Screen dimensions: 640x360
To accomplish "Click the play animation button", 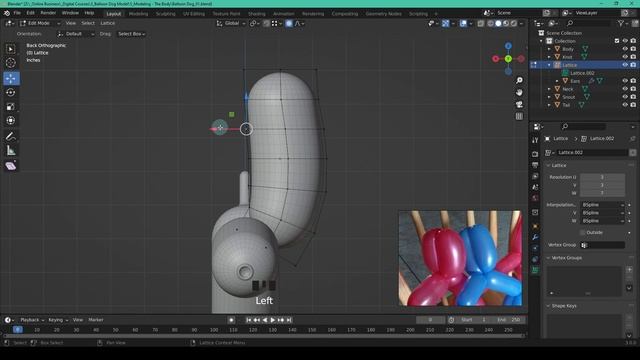I will coord(273,320).
